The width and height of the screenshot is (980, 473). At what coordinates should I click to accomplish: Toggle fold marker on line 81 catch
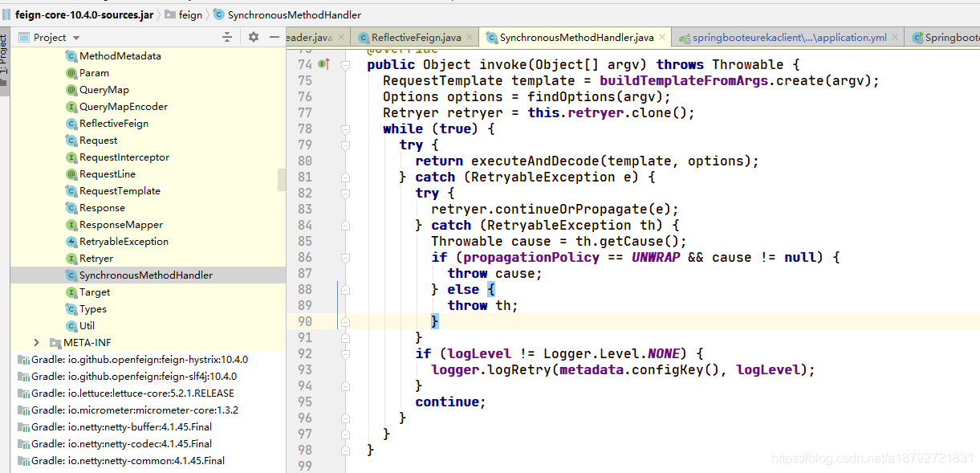(345, 177)
